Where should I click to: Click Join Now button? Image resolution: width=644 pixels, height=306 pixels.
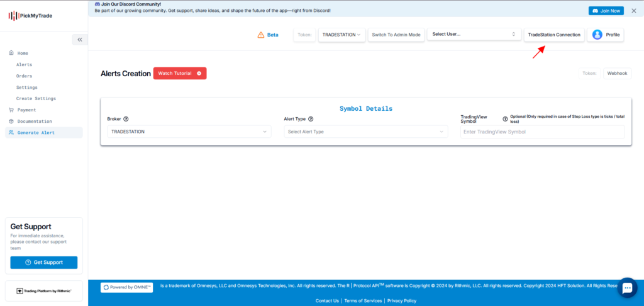606,11
